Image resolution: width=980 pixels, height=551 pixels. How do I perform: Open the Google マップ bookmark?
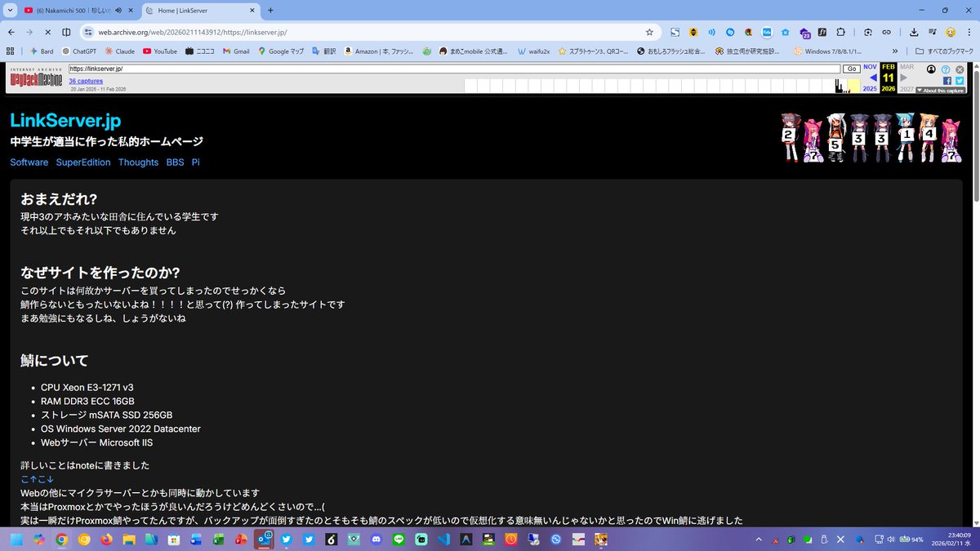click(281, 51)
